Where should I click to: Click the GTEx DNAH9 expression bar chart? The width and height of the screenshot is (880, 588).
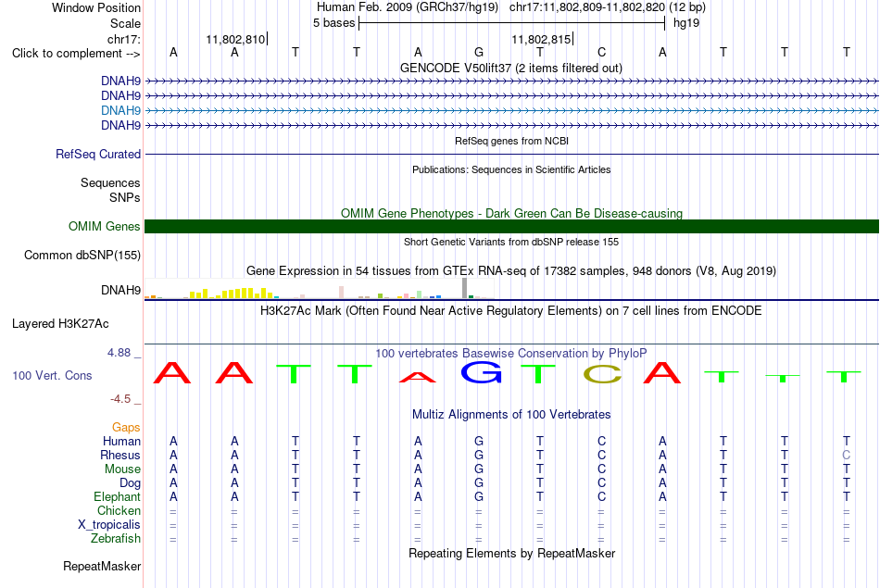[x=319, y=288]
